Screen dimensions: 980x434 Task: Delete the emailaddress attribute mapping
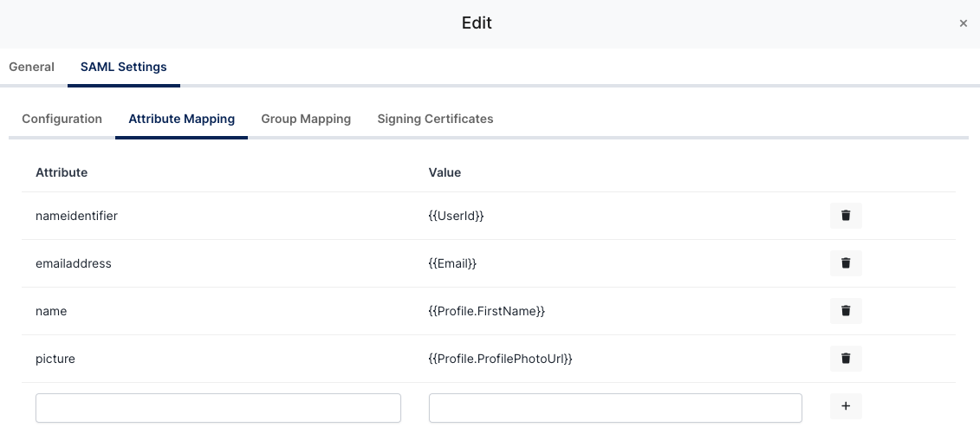(846, 263)
